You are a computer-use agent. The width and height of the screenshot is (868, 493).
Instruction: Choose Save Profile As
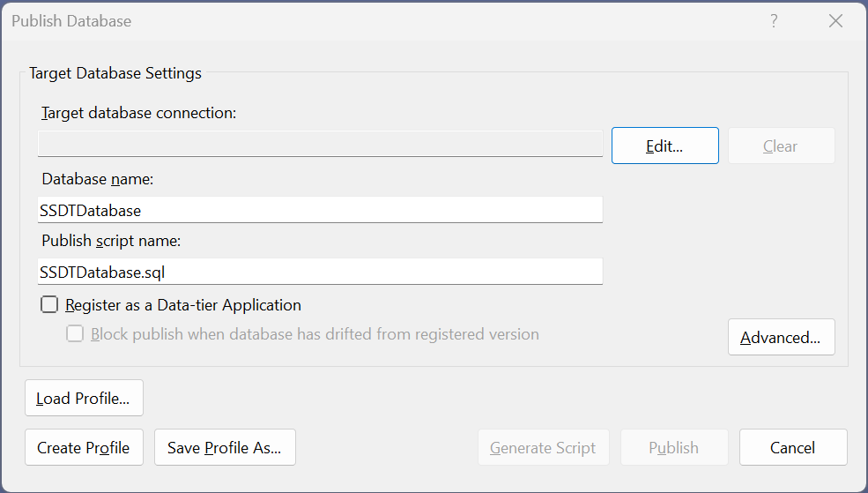coord(224,448)
